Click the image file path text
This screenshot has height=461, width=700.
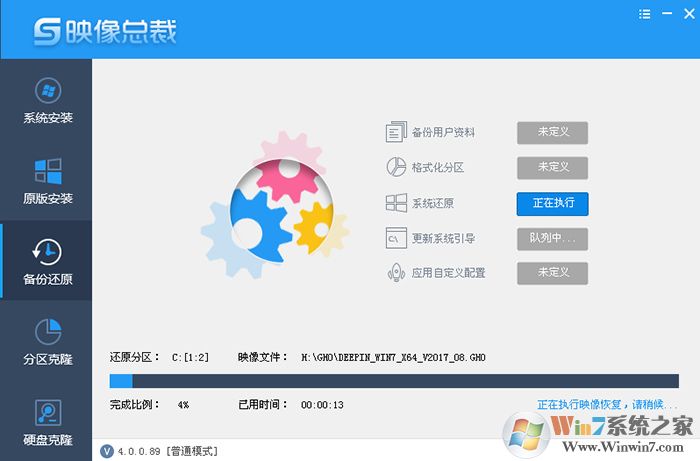click(x=392, y=357)
